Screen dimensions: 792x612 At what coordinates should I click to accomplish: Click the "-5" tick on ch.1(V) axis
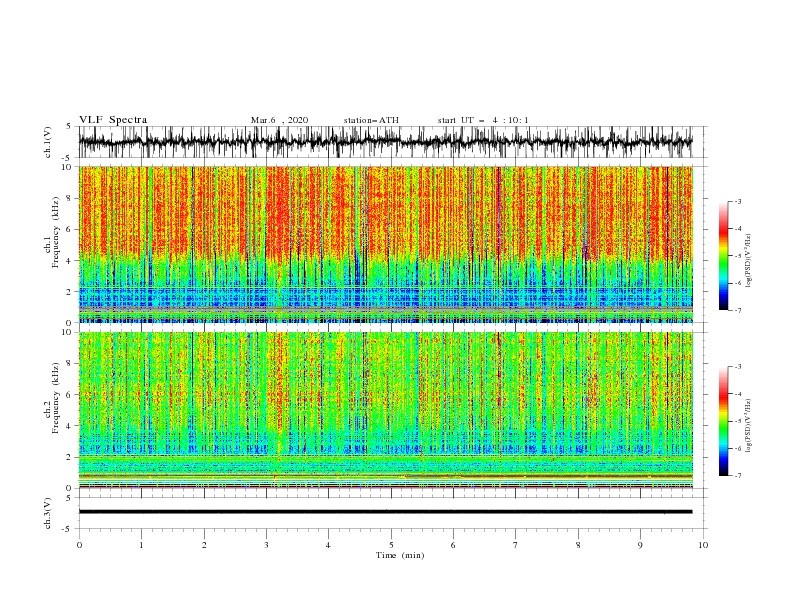point(67,158)
